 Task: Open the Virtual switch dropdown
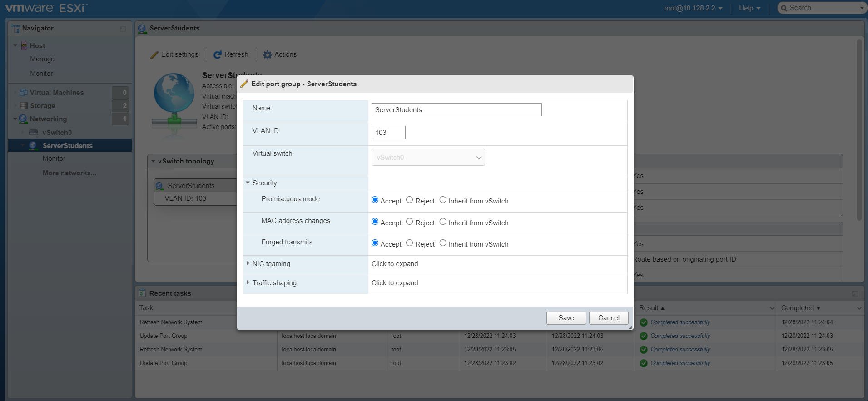tap(428, 158)
